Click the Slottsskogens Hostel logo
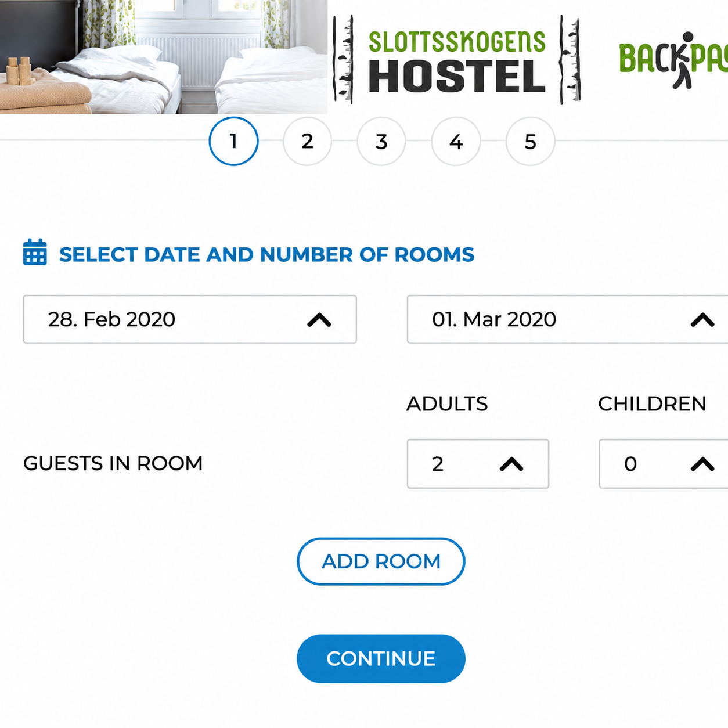The width and height of the screenshot is (728, 728). click(x=457, y=60)
